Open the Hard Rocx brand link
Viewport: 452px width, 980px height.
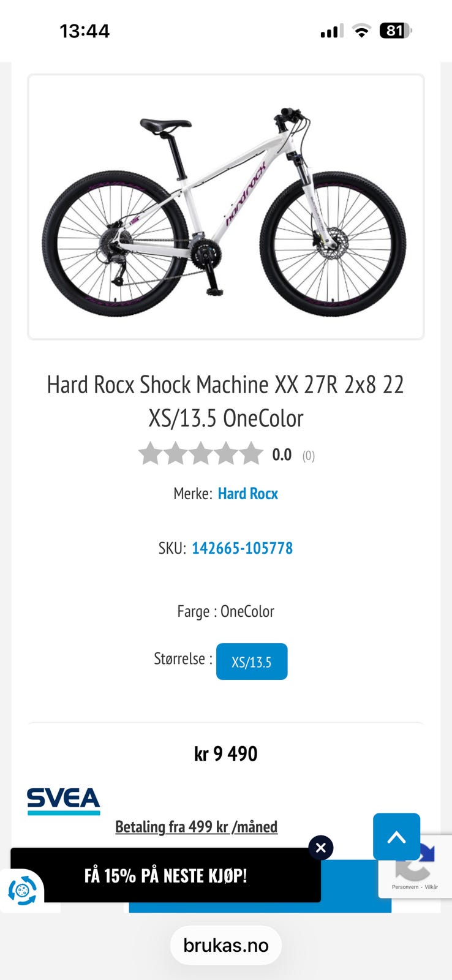click(x=248, y=494)
